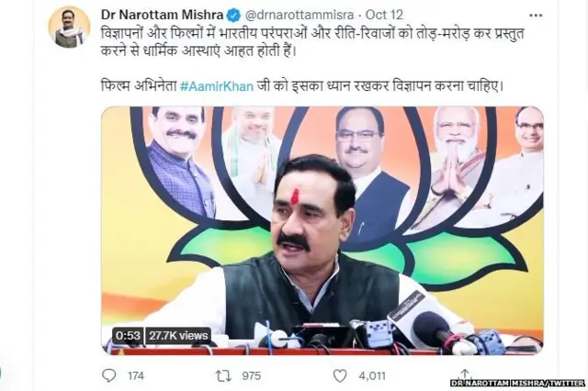The image size is (588, 391).
Task: Click the 0:53 video duration badge
Action: (128, 335)
